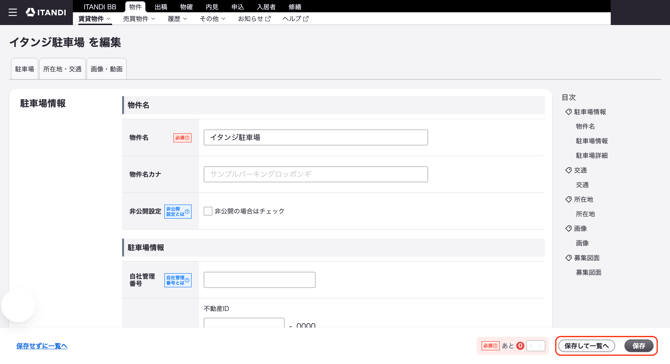
Task: Click the round white floating button
Action: tap(18, 305)
